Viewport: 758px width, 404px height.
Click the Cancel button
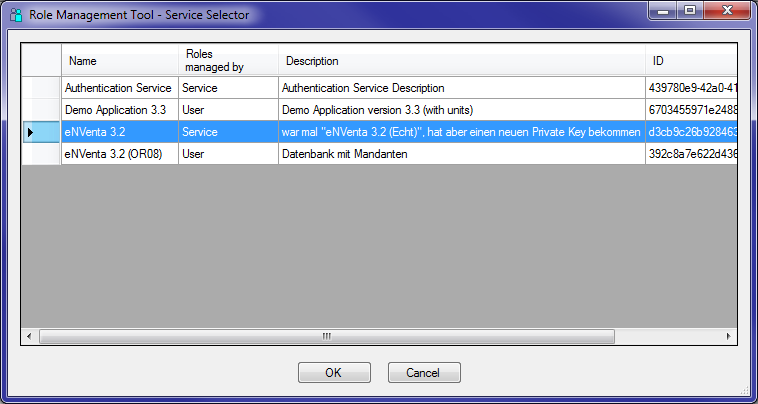pyautogui.click(x=424, y=373)
